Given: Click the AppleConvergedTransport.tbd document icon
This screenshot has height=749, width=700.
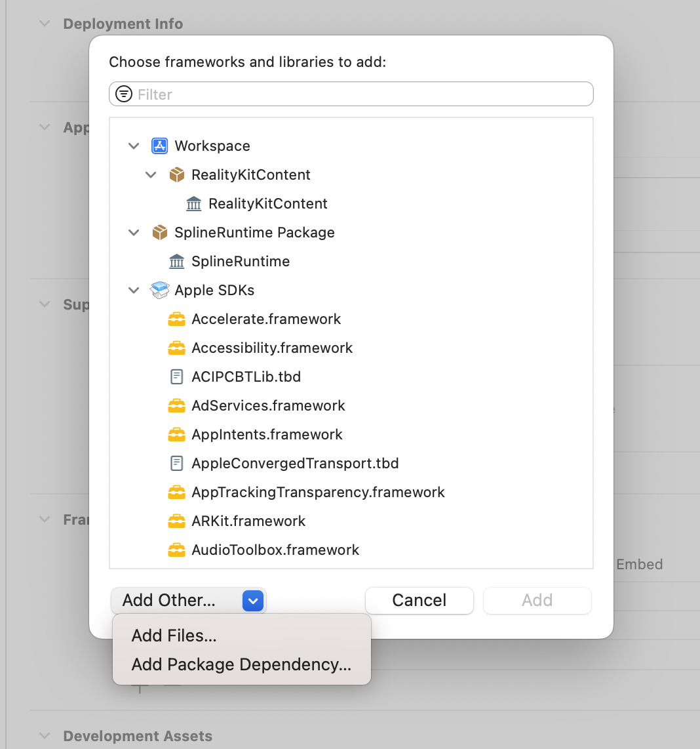Looking at the screenshot, I should pos(177,463).
